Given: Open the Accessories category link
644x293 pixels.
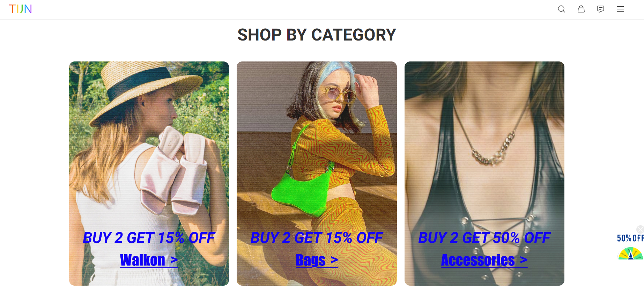Looking at the screenshot, I should point(478,260).
